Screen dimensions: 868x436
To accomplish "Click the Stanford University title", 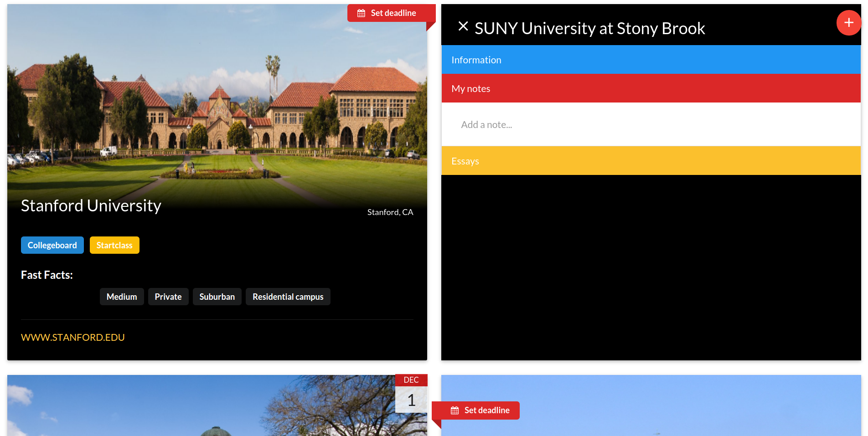I will 91,205.
